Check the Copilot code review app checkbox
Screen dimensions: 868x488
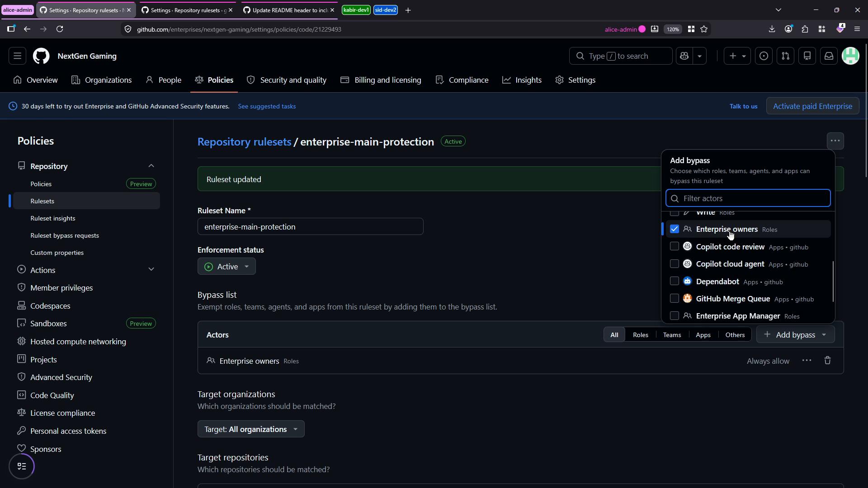(674, 246)
